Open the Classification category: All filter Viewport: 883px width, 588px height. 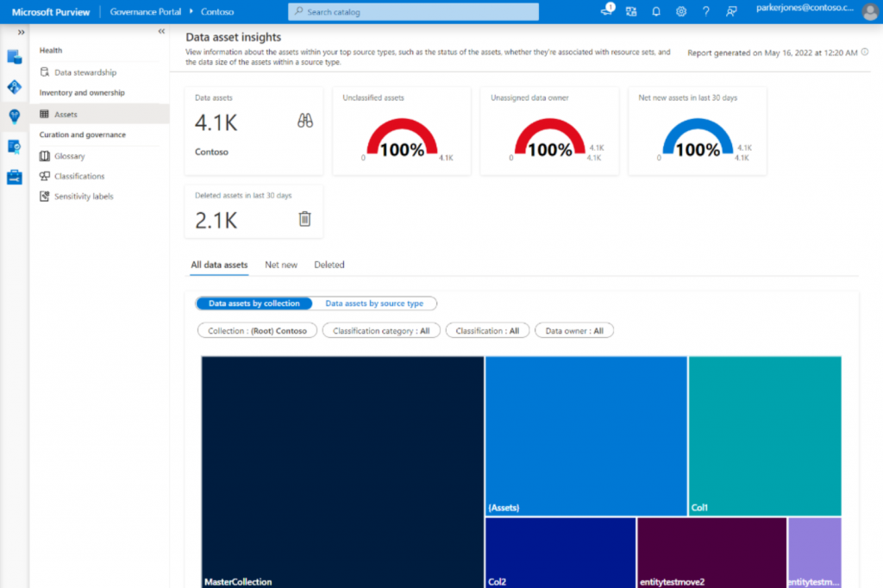coord(381,330)
